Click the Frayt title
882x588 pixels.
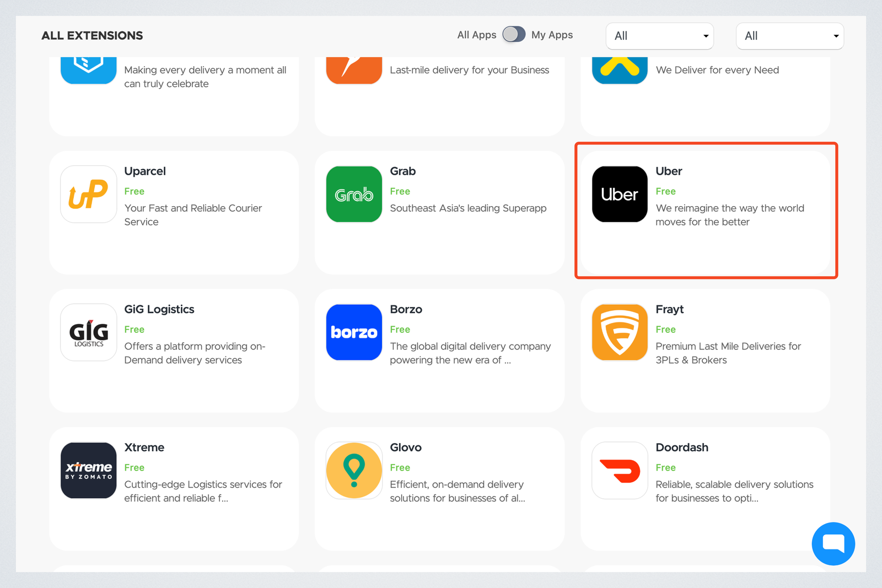pos(669,310)
